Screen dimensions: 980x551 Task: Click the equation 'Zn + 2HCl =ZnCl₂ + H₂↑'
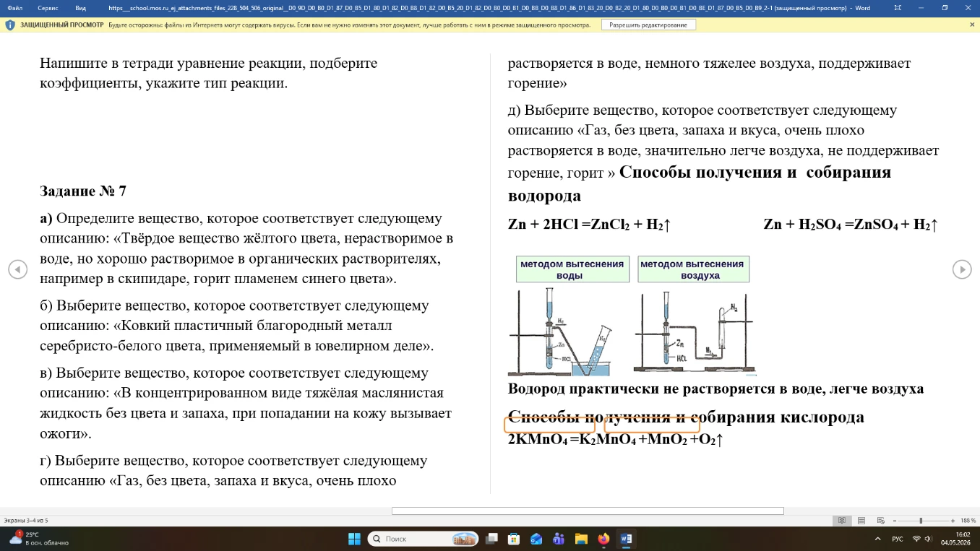590,225
